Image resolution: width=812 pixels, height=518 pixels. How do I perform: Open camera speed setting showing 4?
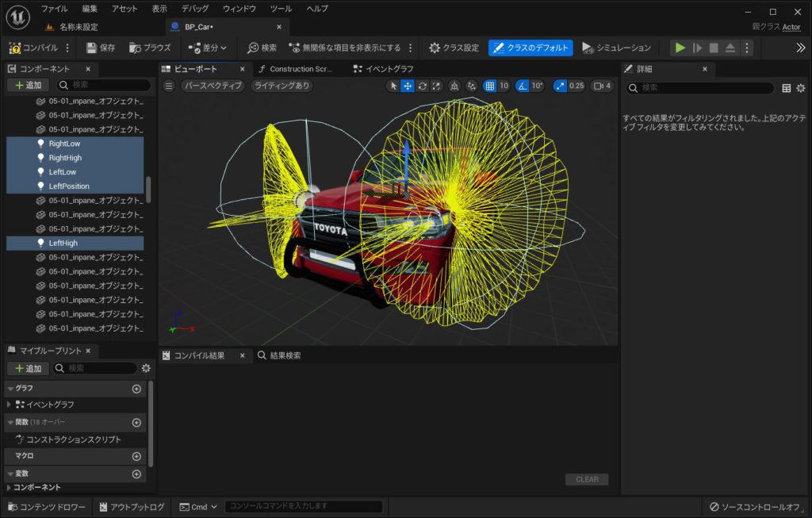tap(603, 86)
